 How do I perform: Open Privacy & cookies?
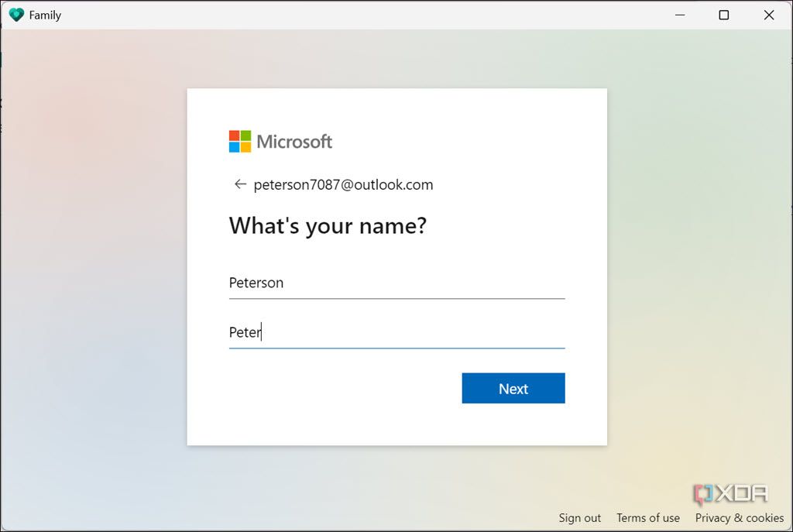pos(739,517)
